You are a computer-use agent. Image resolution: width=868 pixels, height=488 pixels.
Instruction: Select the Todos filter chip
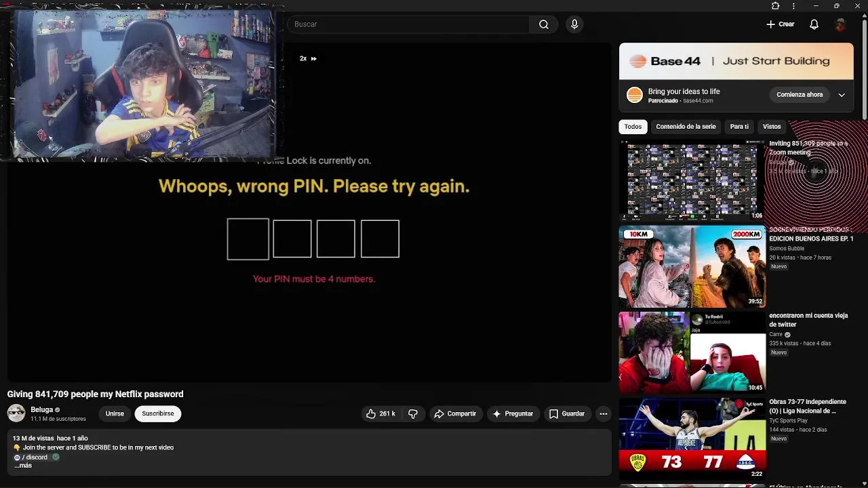pyautogui.click(x=633, y=127)
